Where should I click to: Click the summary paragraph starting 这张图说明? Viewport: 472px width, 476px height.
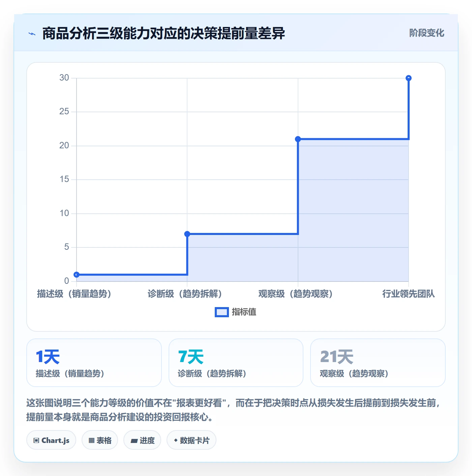tap(234, 410)
